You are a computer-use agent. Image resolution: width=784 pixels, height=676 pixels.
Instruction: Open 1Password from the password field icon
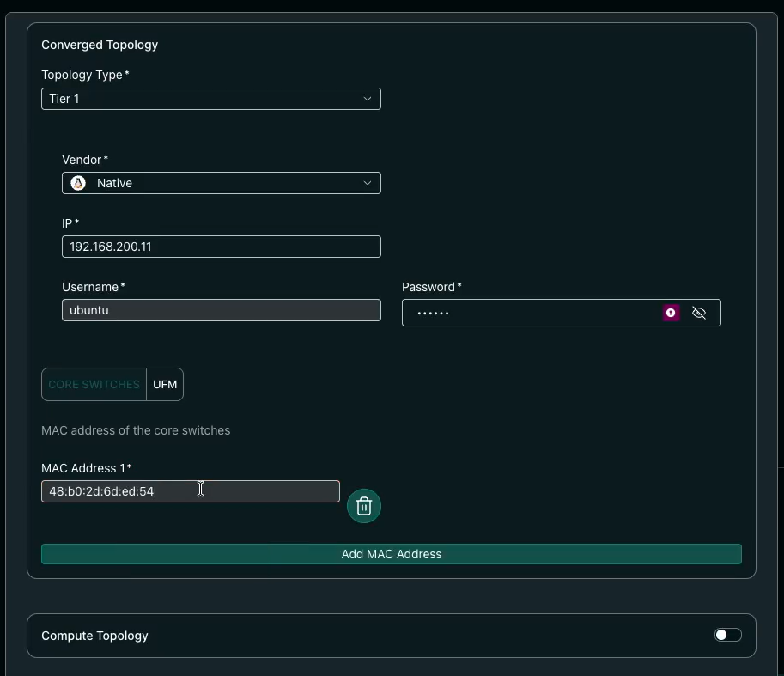[671, 313]
